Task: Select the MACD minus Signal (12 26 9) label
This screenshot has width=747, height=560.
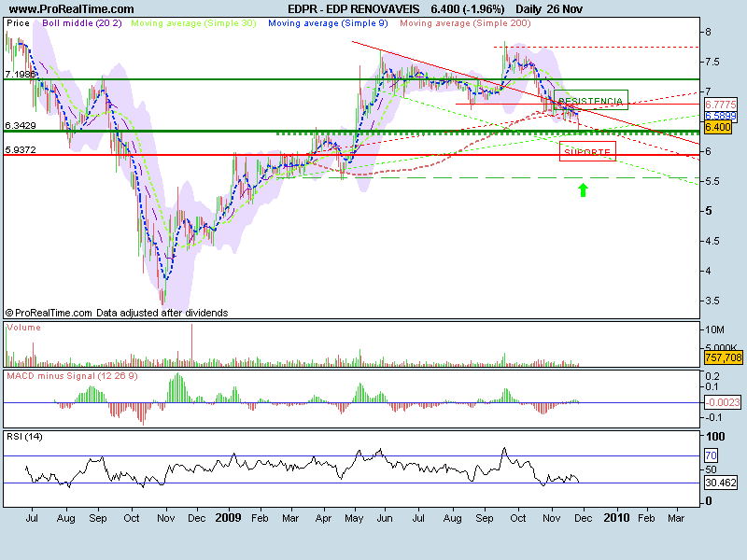Action: coord(72,376)
